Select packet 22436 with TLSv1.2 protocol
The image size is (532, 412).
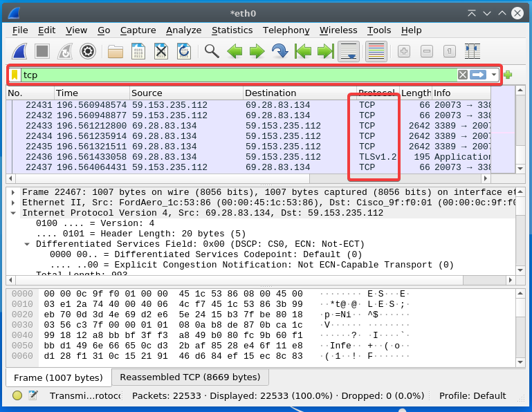(248, 157)
